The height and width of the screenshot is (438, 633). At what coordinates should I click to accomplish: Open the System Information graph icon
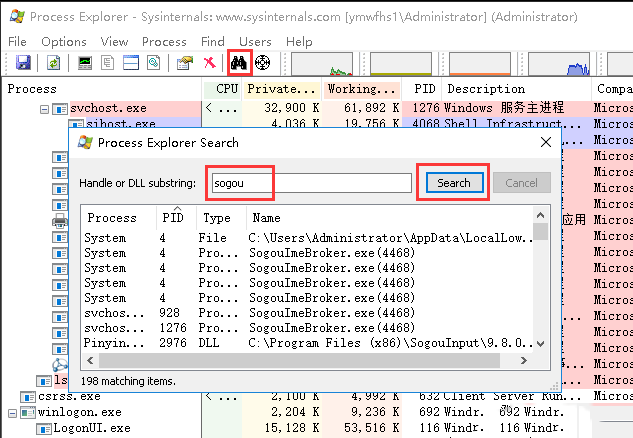[85, 63]
